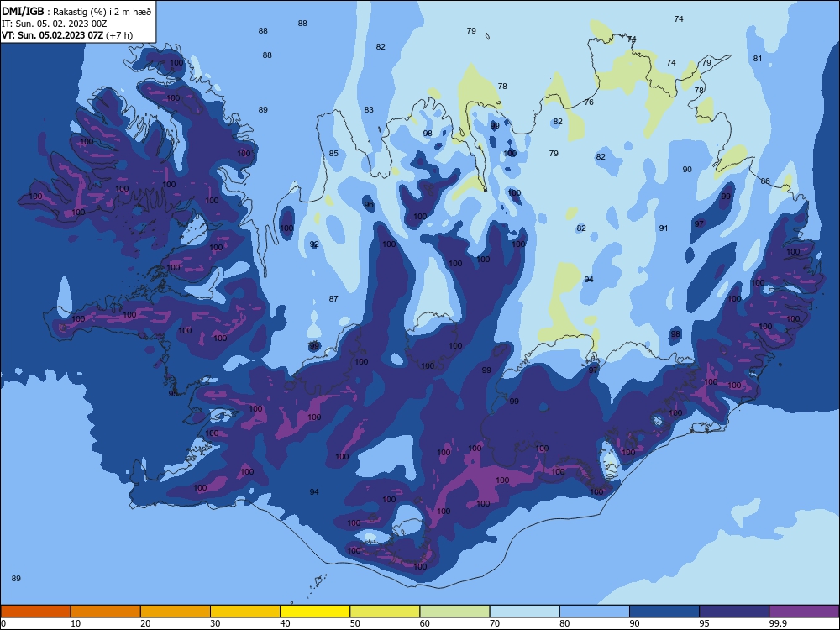Click the 90–95 medium blue legend swatch
The image size is (840, 630).
click(664, 612)
